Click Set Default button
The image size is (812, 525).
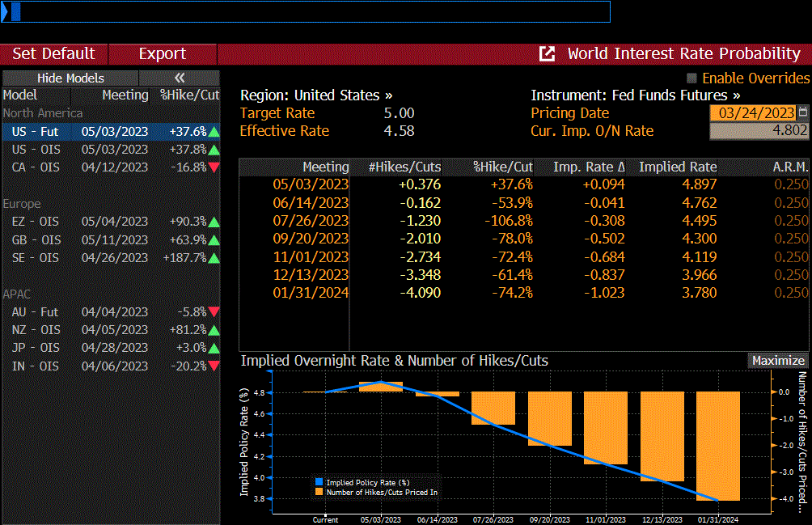54,54
